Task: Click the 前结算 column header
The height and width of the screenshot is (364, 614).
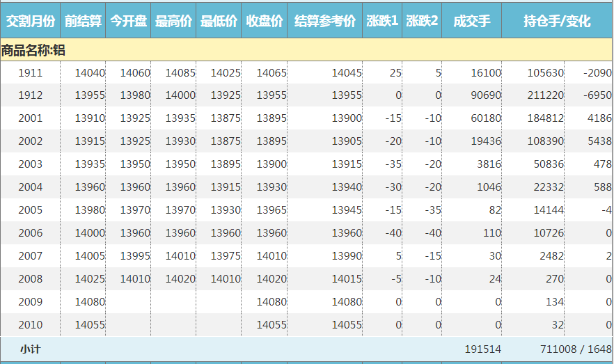Action: (83, 22)
